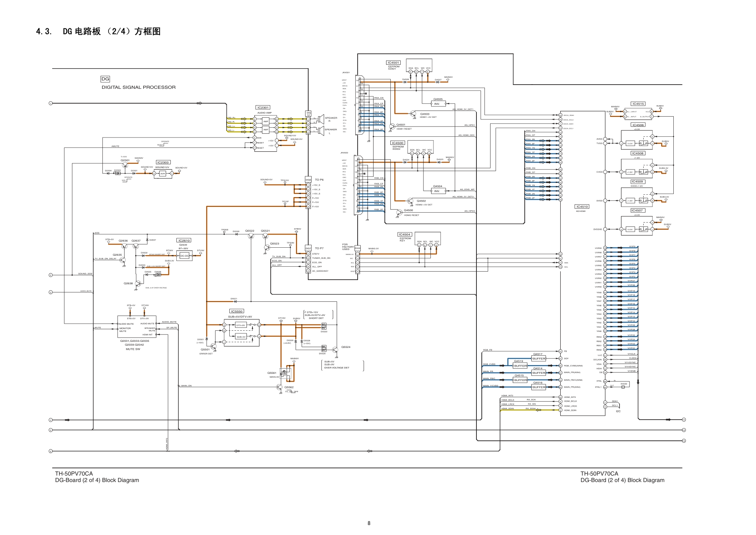
Task: Click the Q5524 transistor symbol
Action: tap(335, 350)
